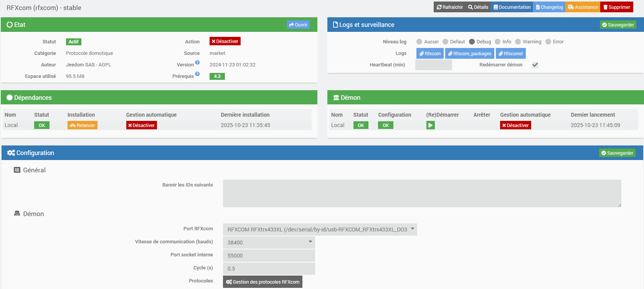Open the Prérequis help question mark icon
This screenshot has height=289, width=644.
[x=197, y=74]
